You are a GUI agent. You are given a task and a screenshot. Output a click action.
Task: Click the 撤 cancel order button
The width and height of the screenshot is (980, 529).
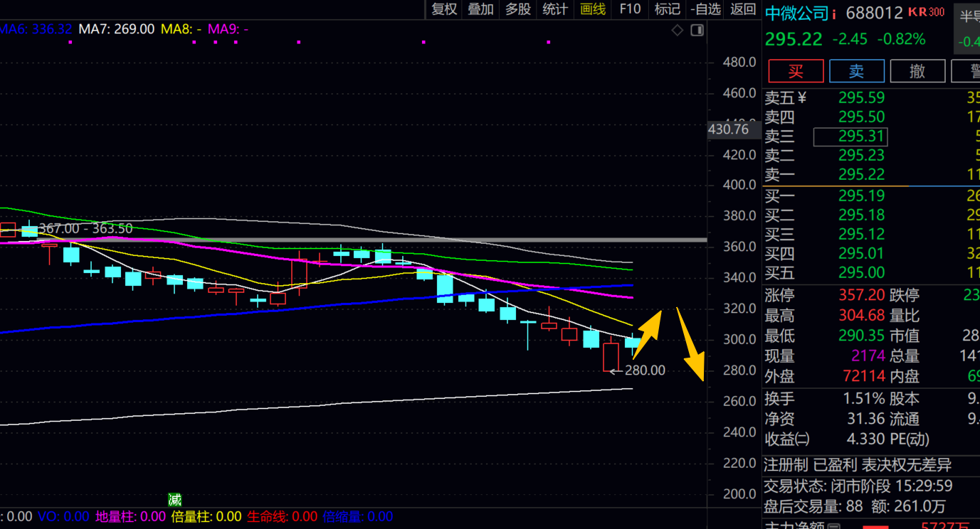(917, 71)
